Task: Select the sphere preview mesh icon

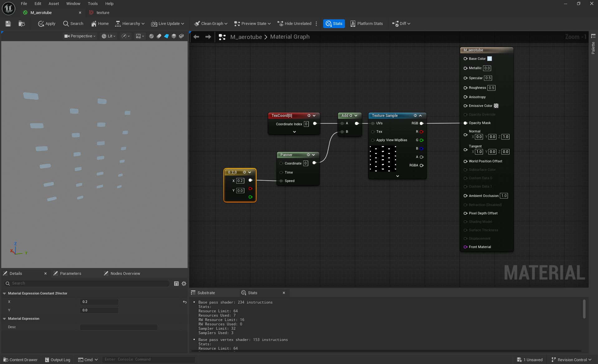Action: coord(151,36)
